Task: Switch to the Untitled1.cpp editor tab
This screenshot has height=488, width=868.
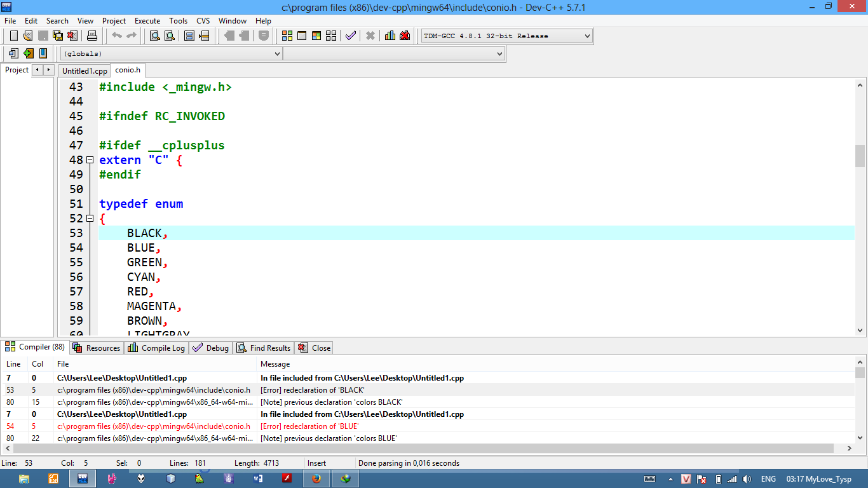Action: (x=85, y=71)
